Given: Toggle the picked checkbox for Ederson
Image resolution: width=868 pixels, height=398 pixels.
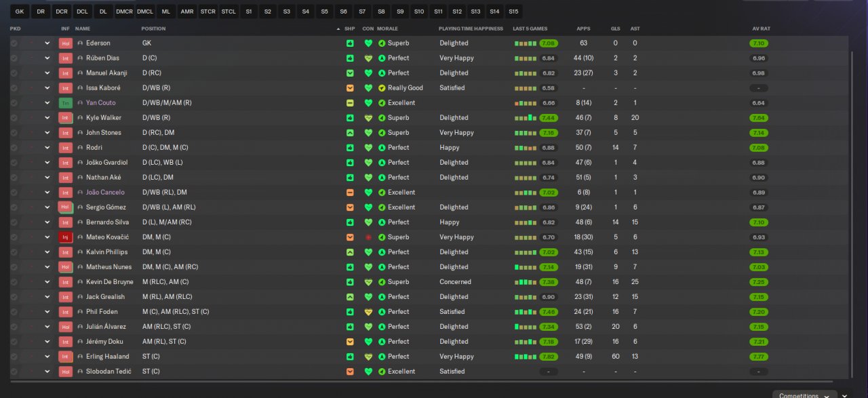Looking at the screenshot, I should tap(14, 43).
